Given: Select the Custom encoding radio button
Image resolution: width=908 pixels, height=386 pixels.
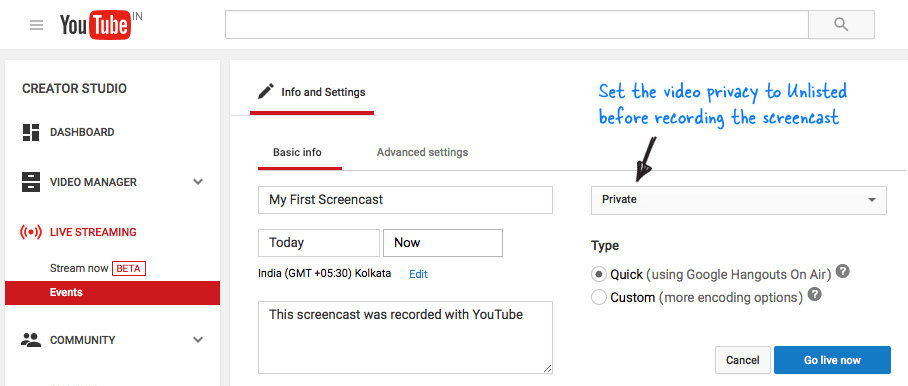Looking at the screenshot, I should [599, 297].
